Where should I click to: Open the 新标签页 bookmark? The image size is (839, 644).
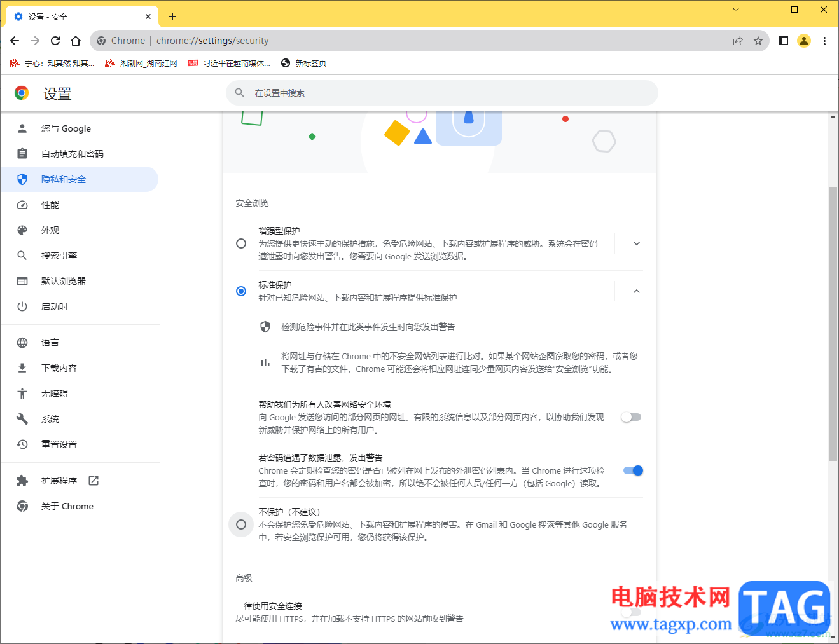coord(303,63)
